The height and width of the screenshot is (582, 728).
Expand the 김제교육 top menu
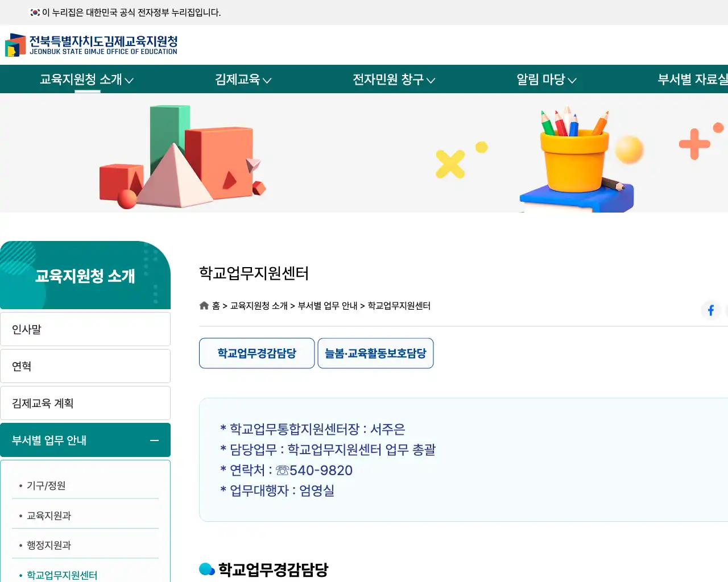pos(243,80)
